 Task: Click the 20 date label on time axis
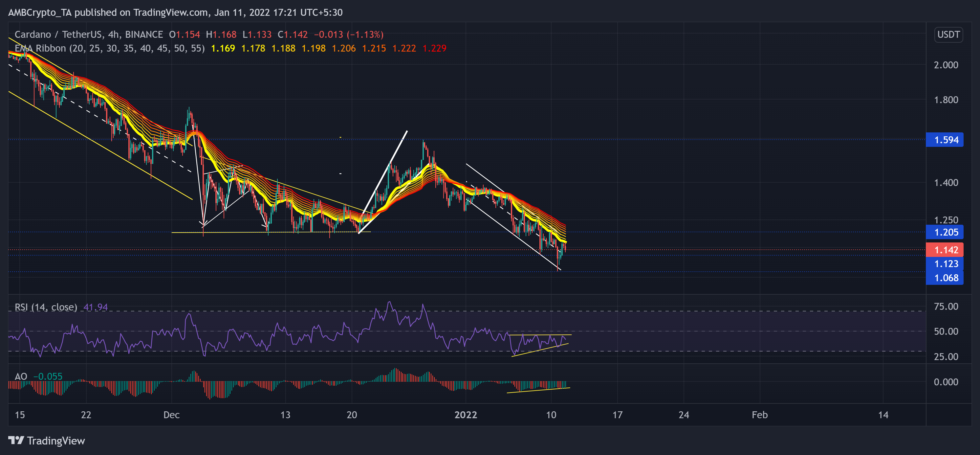click(352, 415)
